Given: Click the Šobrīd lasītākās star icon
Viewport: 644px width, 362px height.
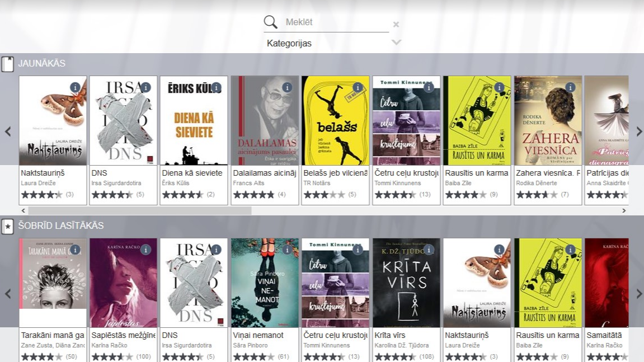Looking at the screenshot, I should coord(7,227).
